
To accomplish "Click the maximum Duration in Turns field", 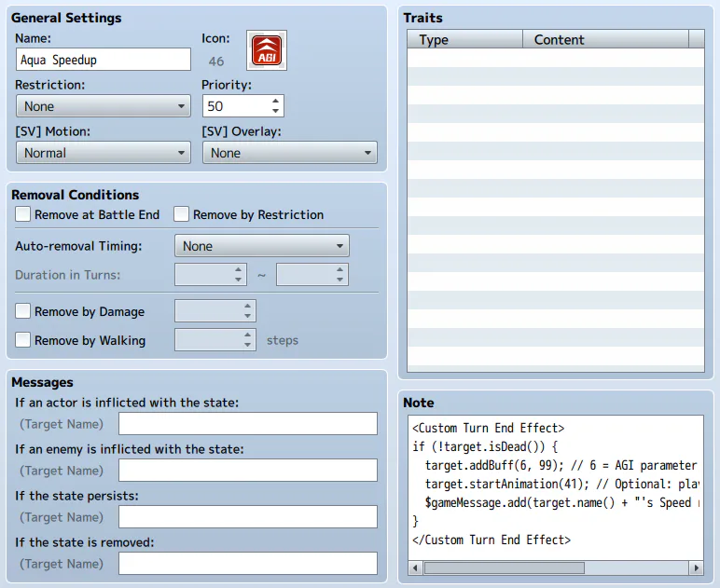I will tap(312, 275).
